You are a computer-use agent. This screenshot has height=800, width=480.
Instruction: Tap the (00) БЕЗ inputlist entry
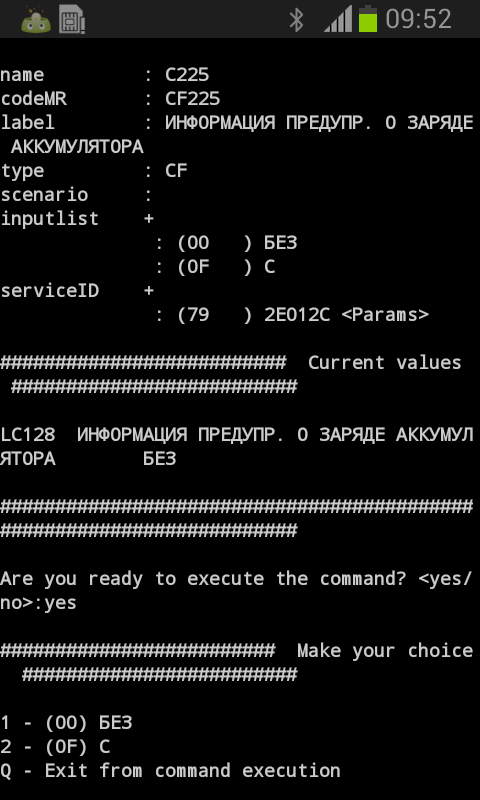pyautogui.click(x=237, y=243)
